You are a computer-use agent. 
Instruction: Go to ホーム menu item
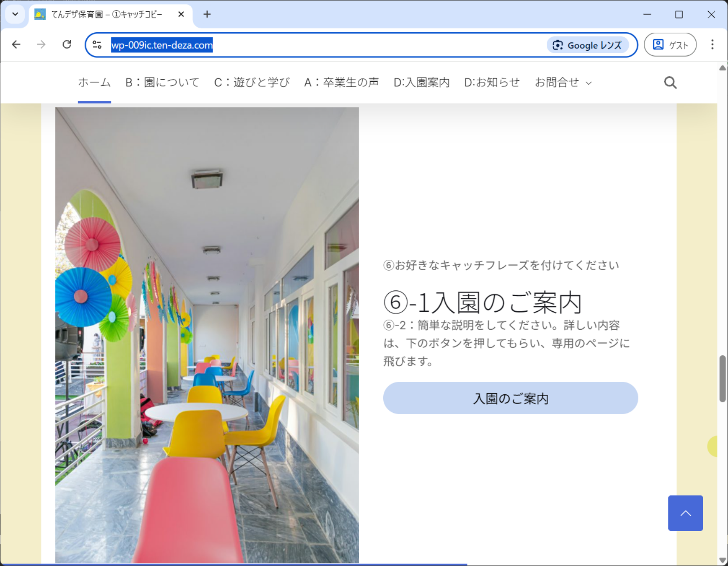point(94,83)
